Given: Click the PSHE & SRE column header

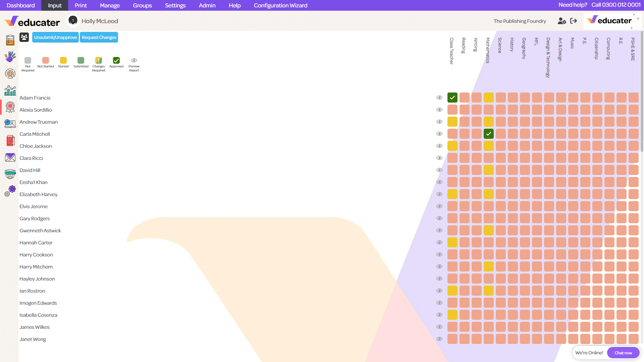Looking at the screenshot, I should tap(633, 49).
